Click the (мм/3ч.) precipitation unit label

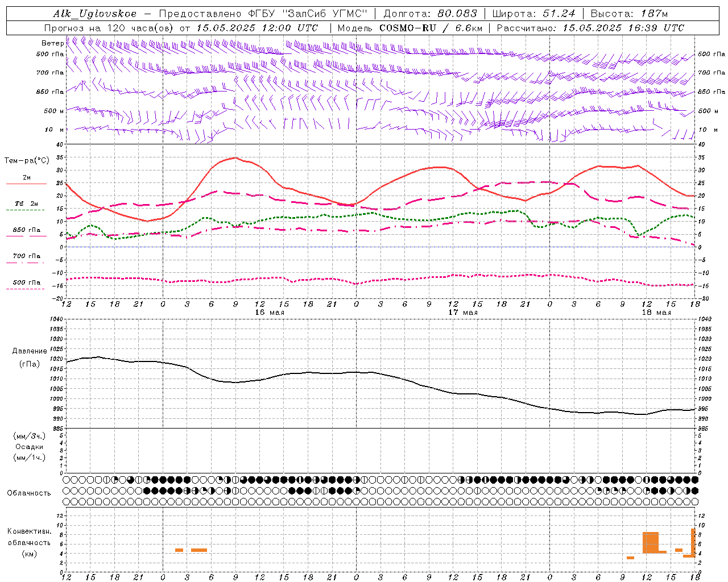tap(30, 436)
